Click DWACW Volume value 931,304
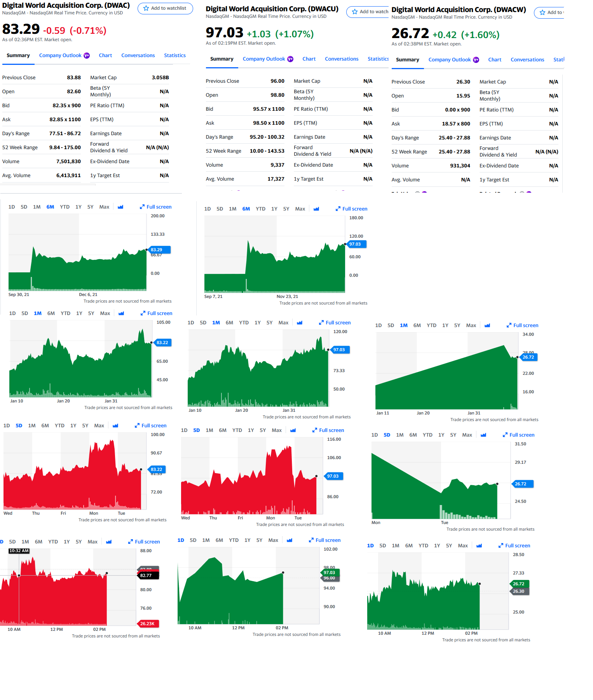This screenshot has height=700, width=593. tap(460, 166)
